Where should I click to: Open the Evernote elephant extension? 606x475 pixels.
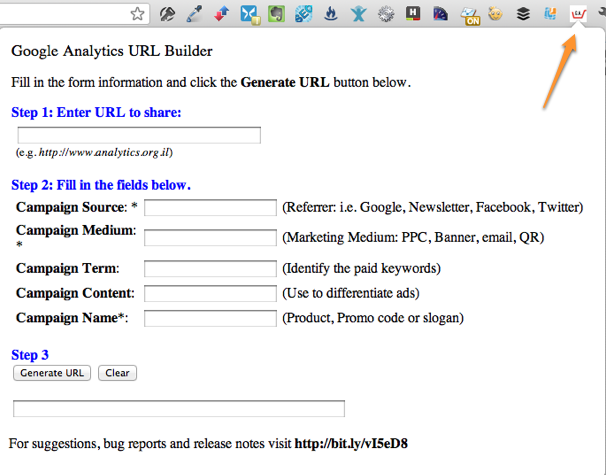275,14
